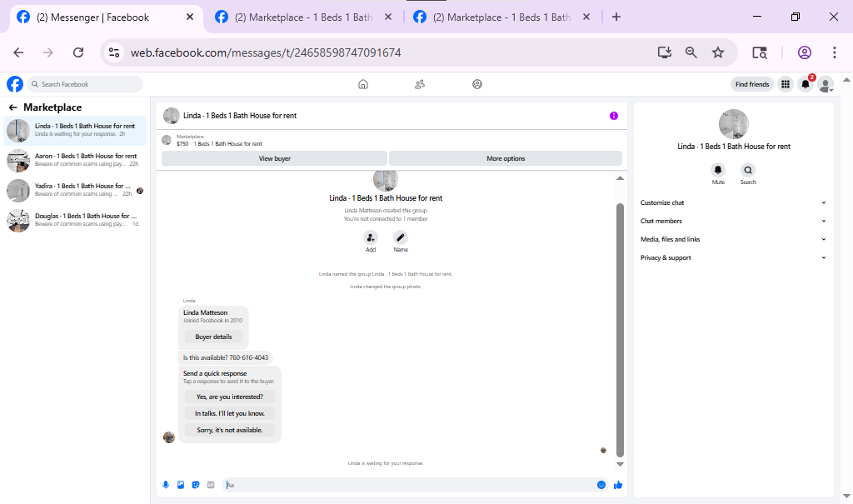Screen dimensions: 853x504
Task: Open Yadira conversation in Marketplace list
Action: pos(75,191)
